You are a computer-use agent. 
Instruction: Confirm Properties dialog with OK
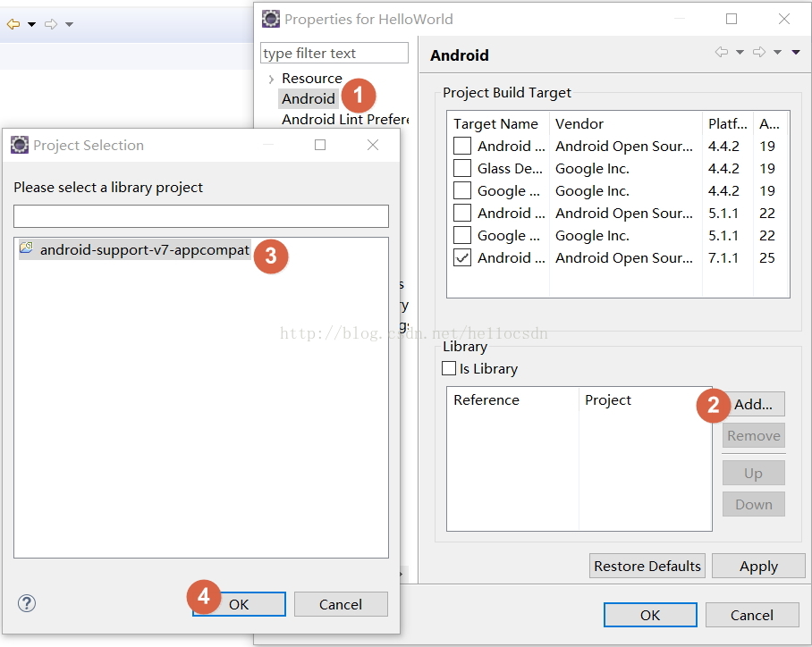coord(650,615)
